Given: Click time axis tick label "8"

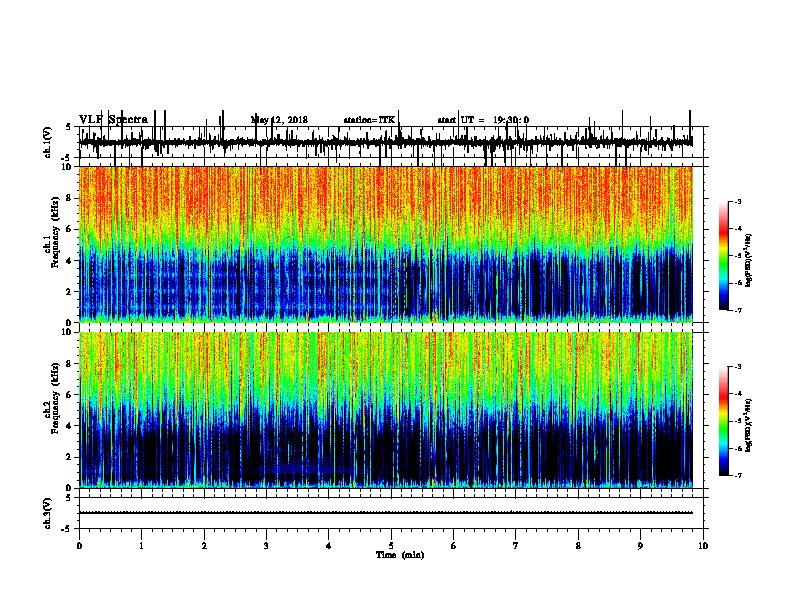Looking at the screenshot, I should pyautogui.click(x=578, y=546).
